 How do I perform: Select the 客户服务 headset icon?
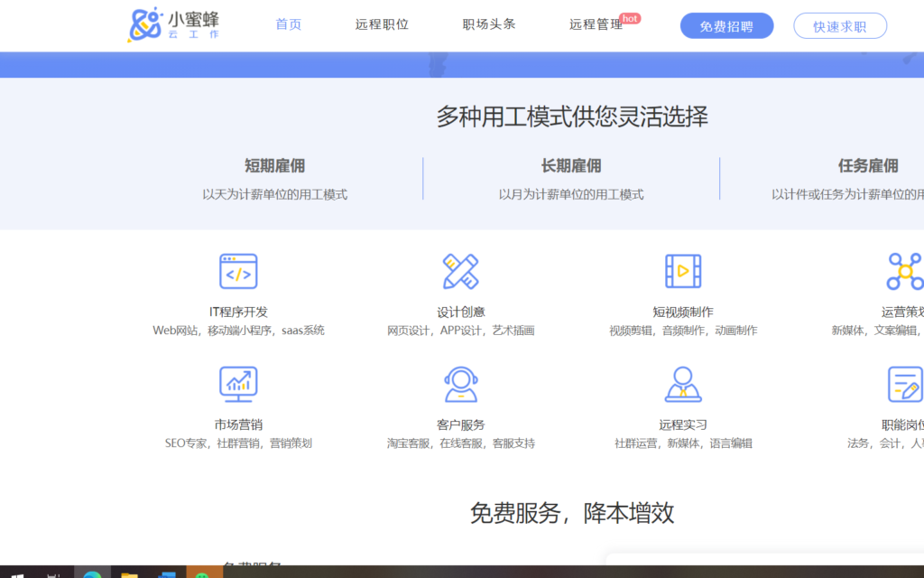coord(460,384)
